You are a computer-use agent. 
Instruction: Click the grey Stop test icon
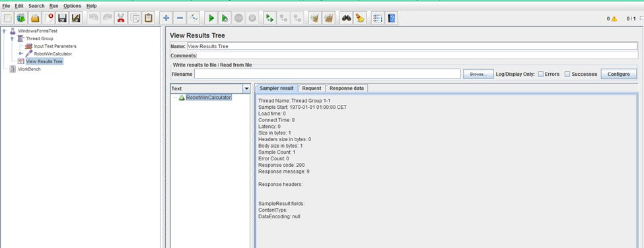coord(238,18)
